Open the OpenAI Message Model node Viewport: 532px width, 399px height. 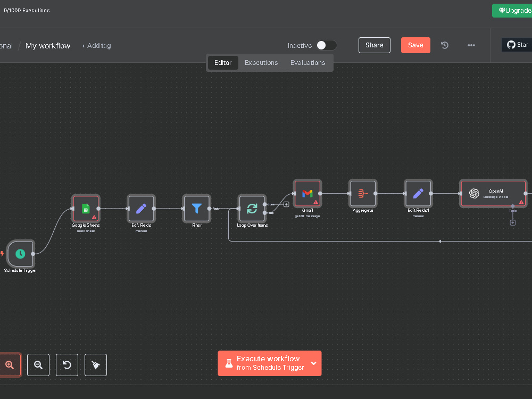point(492,193)
